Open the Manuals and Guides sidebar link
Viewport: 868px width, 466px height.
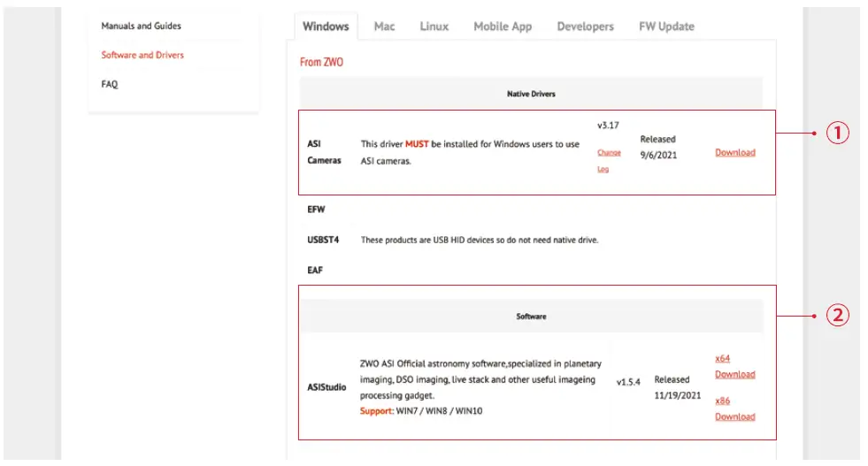pos(141,26)
